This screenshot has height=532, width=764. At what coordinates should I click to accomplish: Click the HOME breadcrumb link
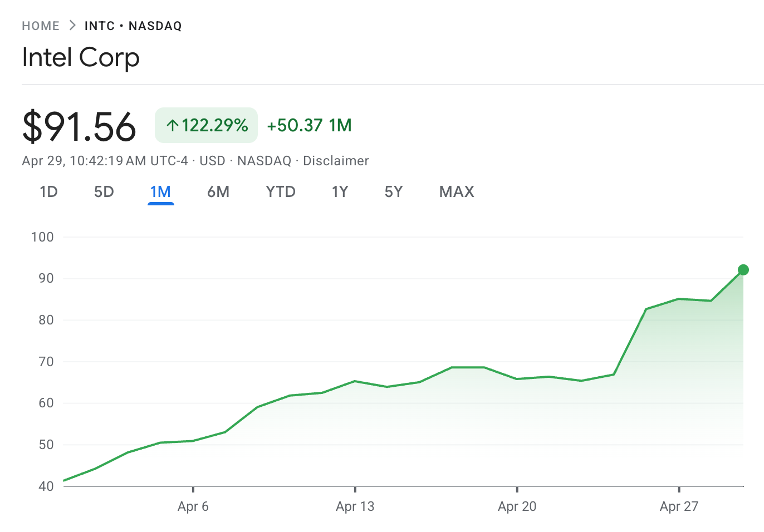[41, 26]
